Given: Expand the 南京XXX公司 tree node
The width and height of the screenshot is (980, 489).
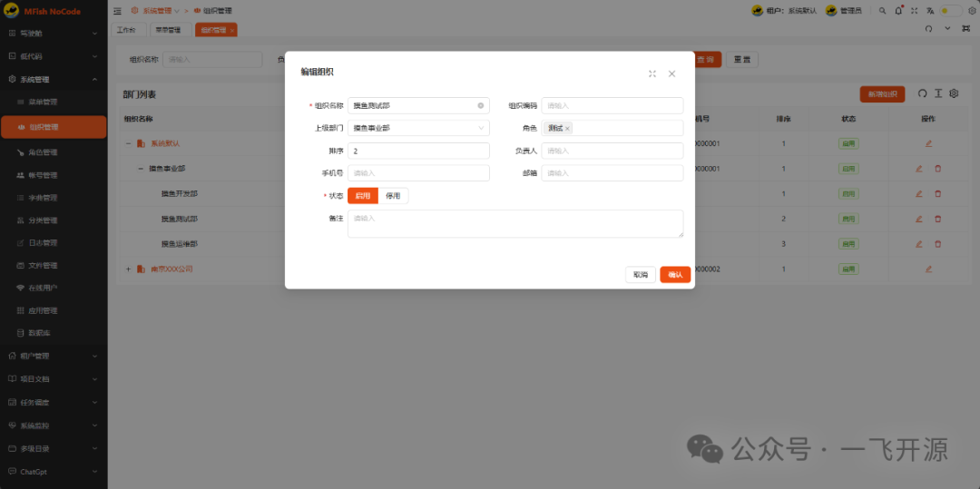Looking at the screenshot, I should pos(128,269).
